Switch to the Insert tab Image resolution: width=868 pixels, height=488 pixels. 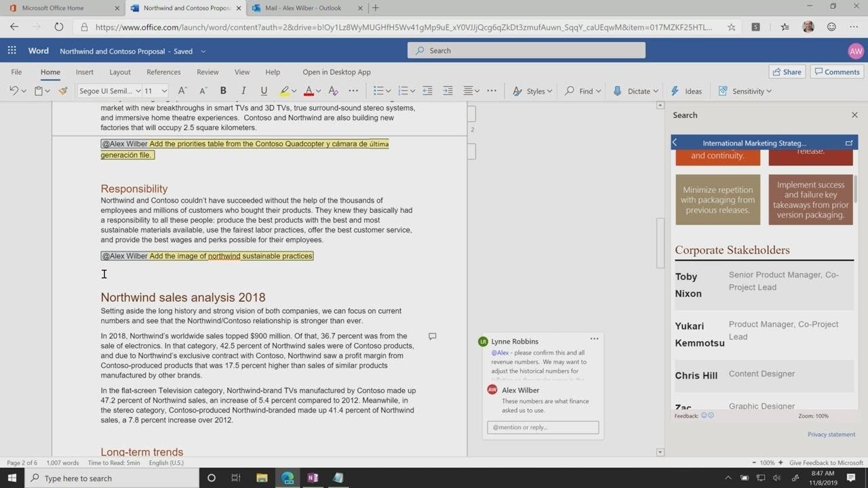click(85, 72)
